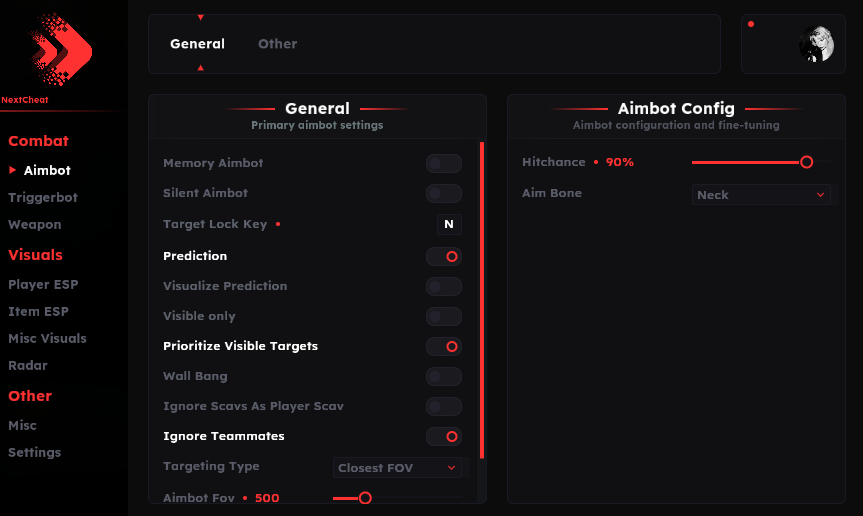This screenshot has height=516, width=863.
Task: Disable the Prediction toggle
Action: [x=444, y=257]
